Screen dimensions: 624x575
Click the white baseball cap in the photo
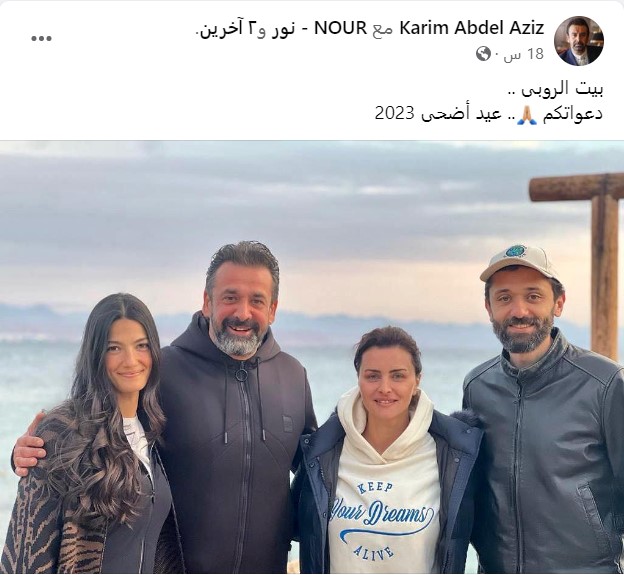(519, 262)
